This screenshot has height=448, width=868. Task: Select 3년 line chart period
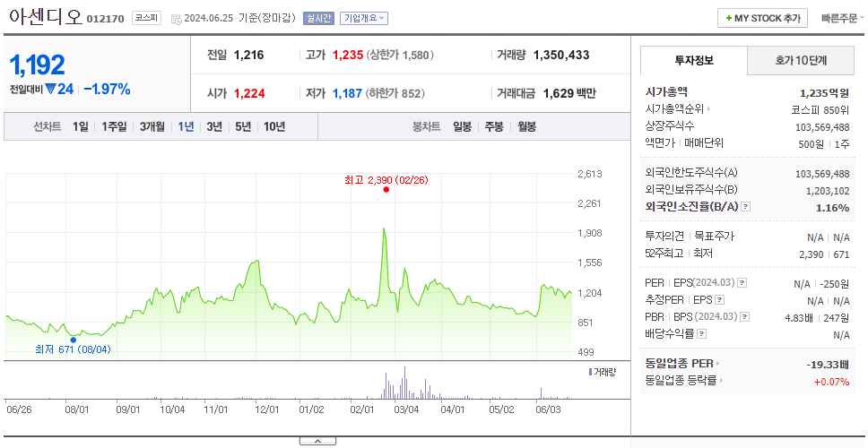click(x=214, y=126)
